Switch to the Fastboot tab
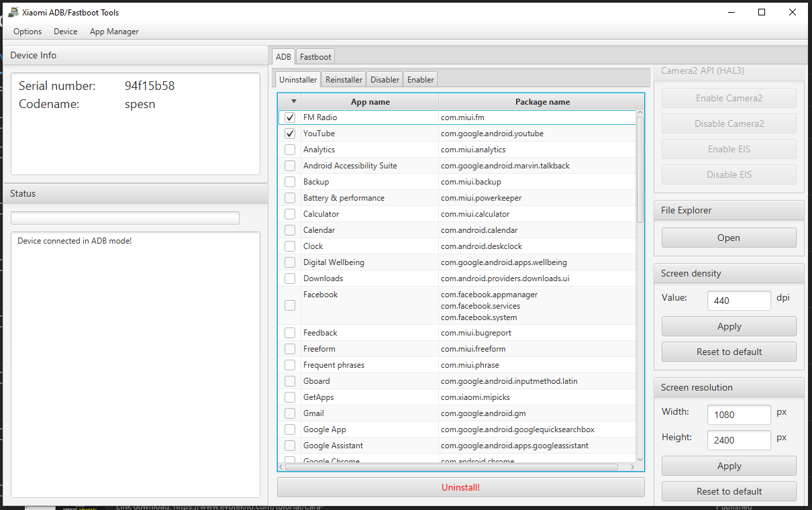Screen dimensions: 812x510 315,57
